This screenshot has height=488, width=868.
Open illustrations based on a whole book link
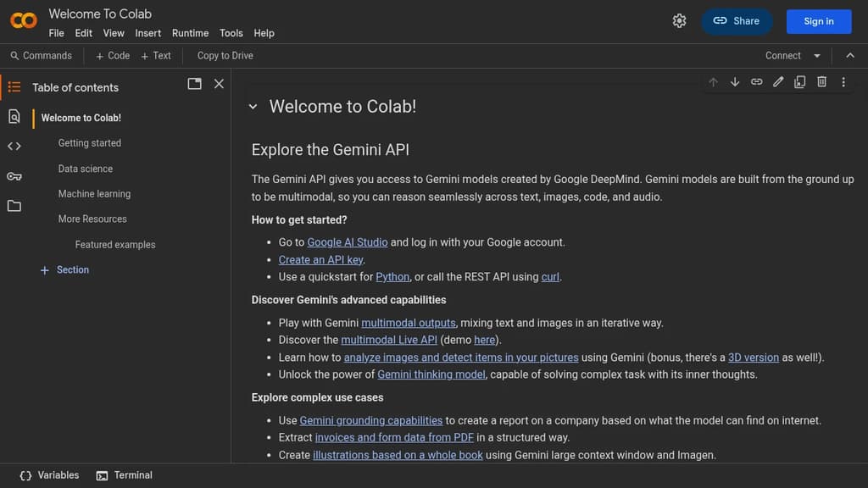point(398,455)
